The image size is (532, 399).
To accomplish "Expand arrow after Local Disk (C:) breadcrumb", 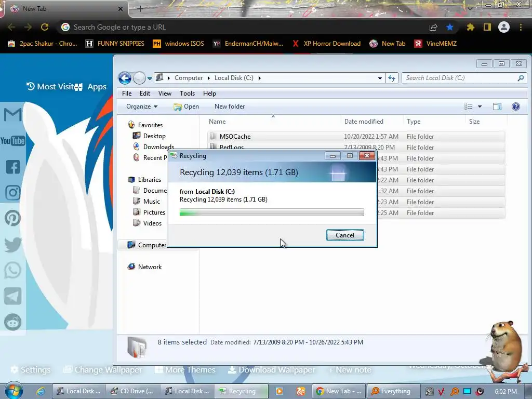I will [x=260, y=78].
